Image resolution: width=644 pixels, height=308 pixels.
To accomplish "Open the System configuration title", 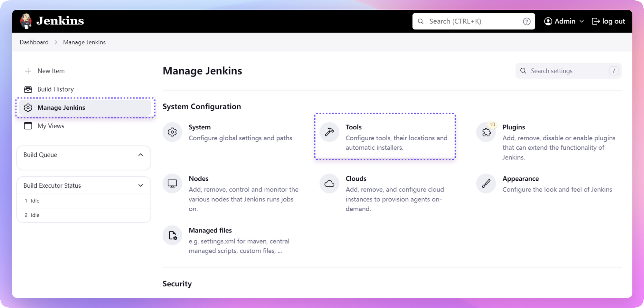I will pos(200,127).
